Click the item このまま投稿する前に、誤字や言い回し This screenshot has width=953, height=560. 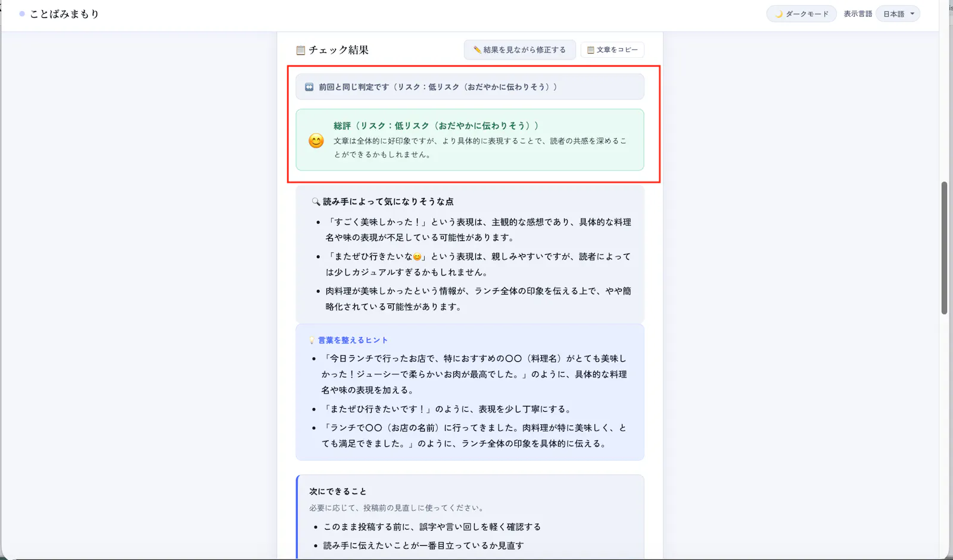432,527
